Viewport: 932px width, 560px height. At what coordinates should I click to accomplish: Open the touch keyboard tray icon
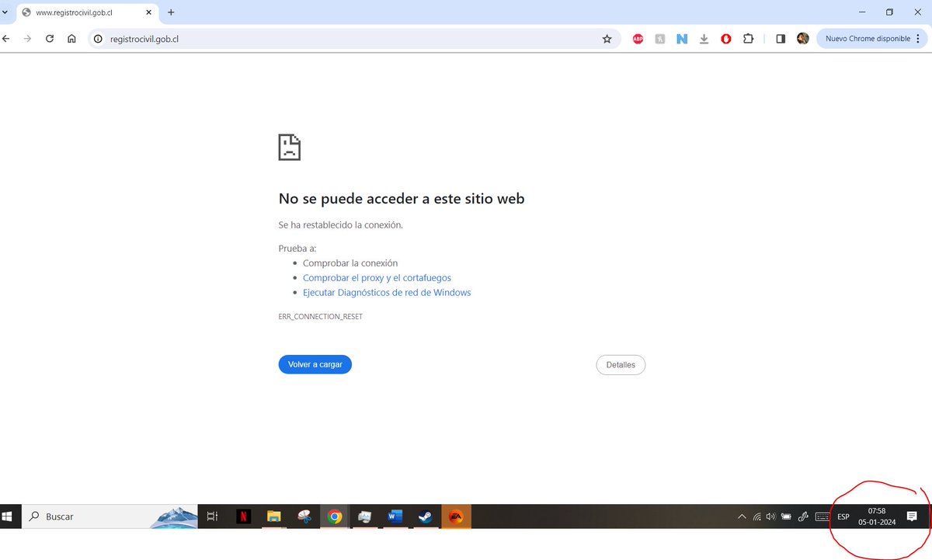pos(822,516)
